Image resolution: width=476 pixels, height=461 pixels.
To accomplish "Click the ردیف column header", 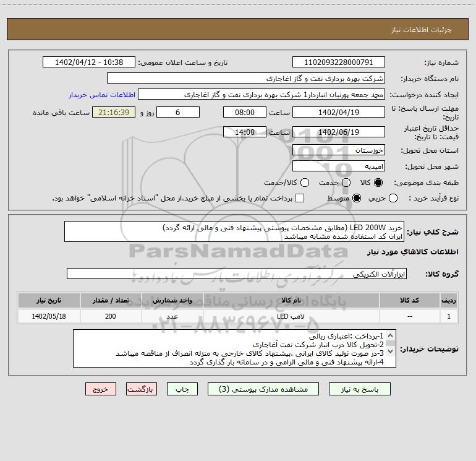I will (x=449, y=300).
